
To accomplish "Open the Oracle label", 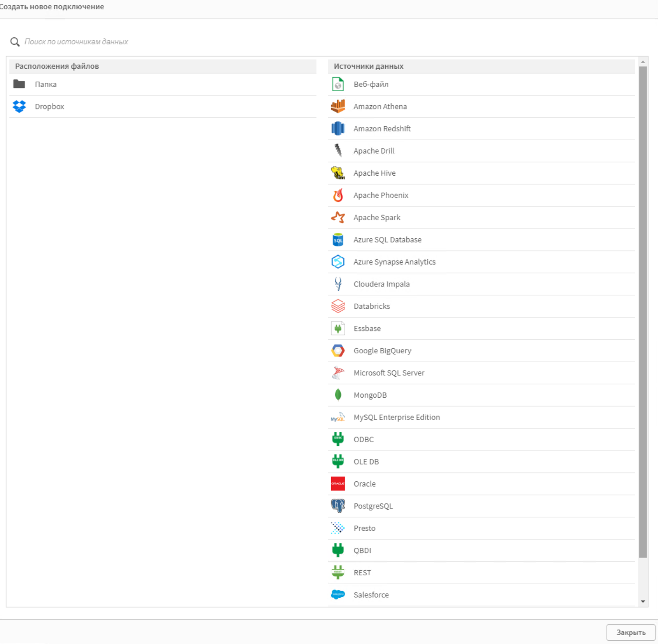I will [365, 484].
